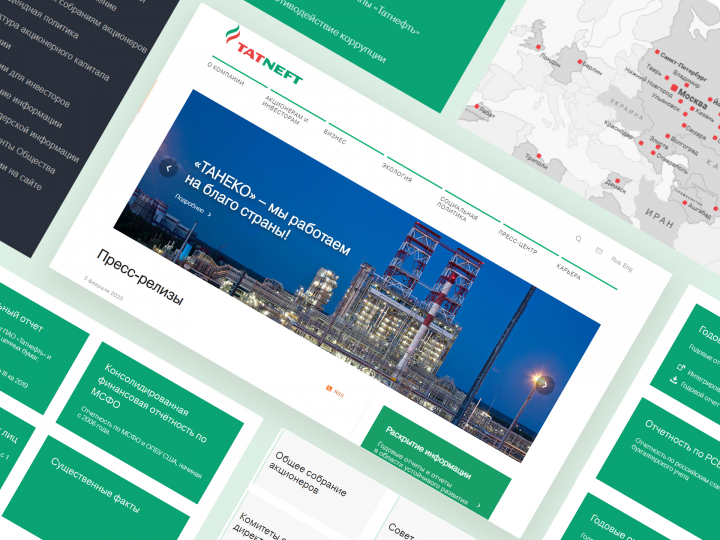The image size is (720, 540).
Task: Click the Пресс-релизы heading
Action: (x=140, y=277)
